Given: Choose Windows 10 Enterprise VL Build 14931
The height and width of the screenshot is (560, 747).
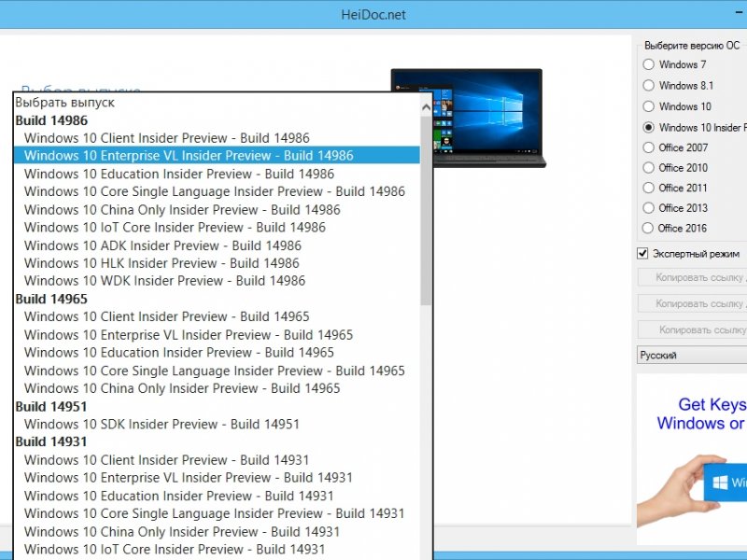Looking at the screenshot, I should pyautogui.click(x=217, y=478).
